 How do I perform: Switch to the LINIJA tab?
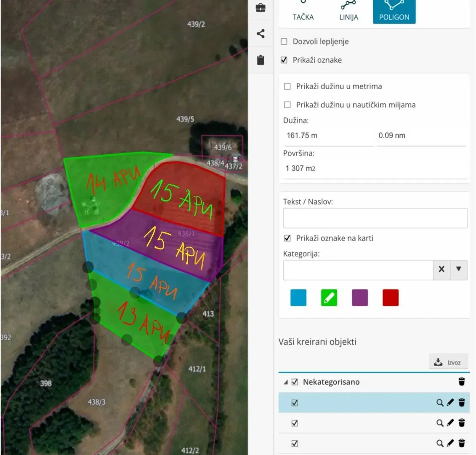[348, 11]
